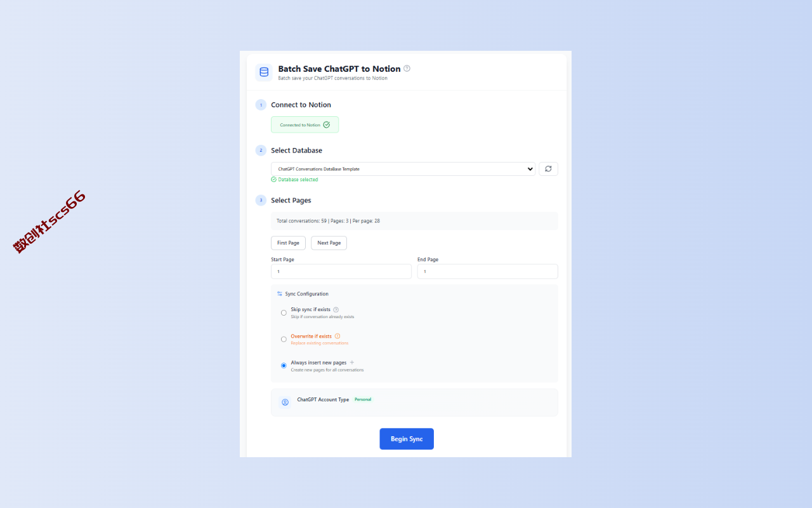Image resolution: width=812 pixels, height=508 pixels.
Task: Click the subtitle 'Batch save your ChatGPT conversations to Notion'
Action: [x=332, y=78]
